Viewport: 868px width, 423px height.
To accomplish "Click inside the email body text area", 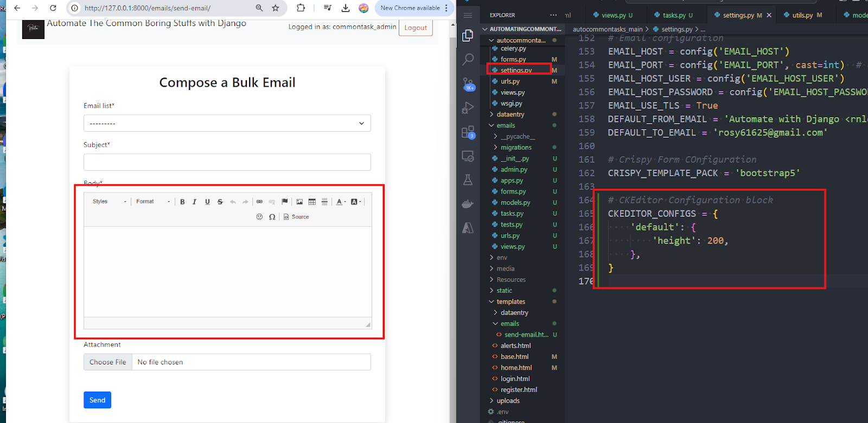I will pyautogui.click(x=228, y=271).
